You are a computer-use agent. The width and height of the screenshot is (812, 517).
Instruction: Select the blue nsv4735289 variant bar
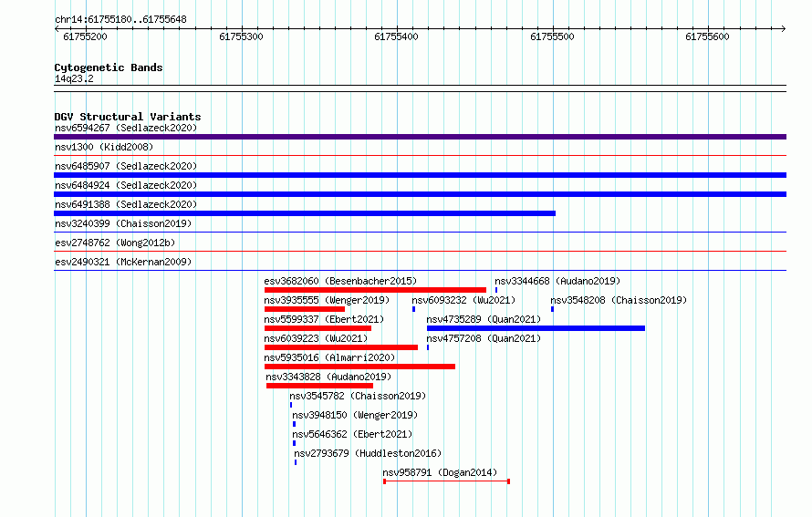(536, 328)
